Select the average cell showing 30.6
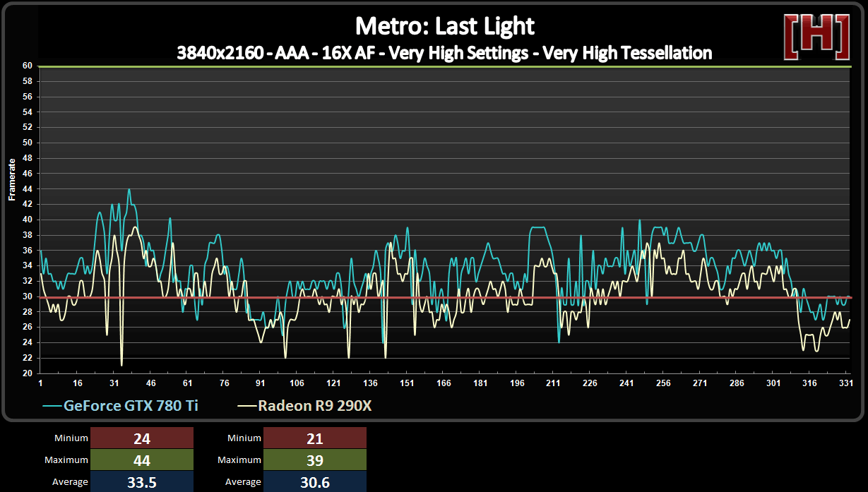Image resolution: width=868 pixels, height=492 pixels. [x=315, y=481]
